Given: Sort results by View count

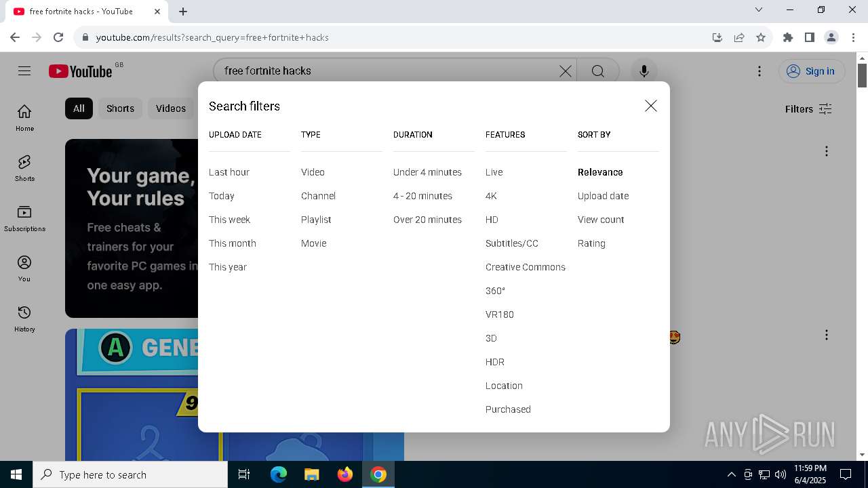Looking at the screenshot, I should click(601, 220).
